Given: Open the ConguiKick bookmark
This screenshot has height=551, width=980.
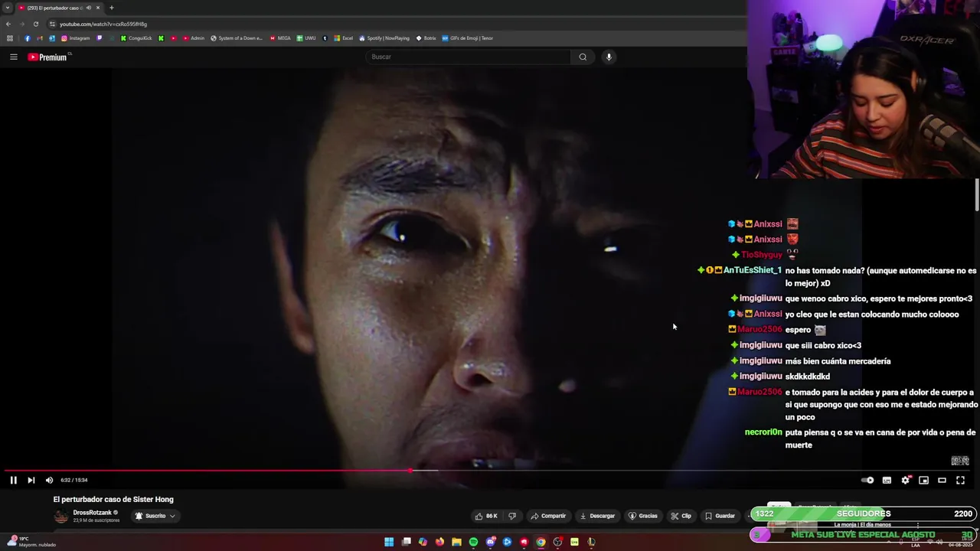Looking at the screenshot, I should (x=136, y=38).
